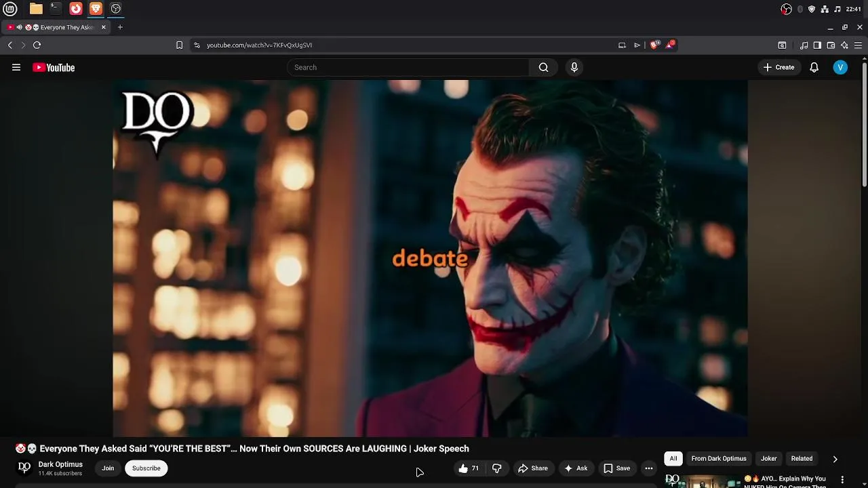Select the All filter chip
This screenshot has height=488, width=868.
(x=673, y=459)
